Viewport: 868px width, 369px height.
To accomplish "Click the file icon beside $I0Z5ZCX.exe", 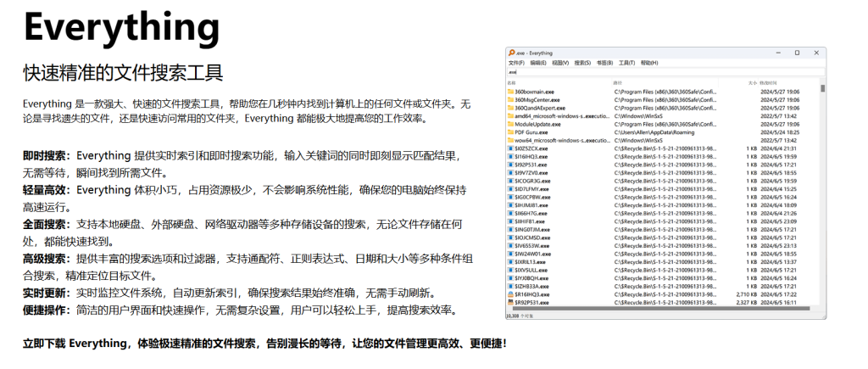I will coord(510,148).
